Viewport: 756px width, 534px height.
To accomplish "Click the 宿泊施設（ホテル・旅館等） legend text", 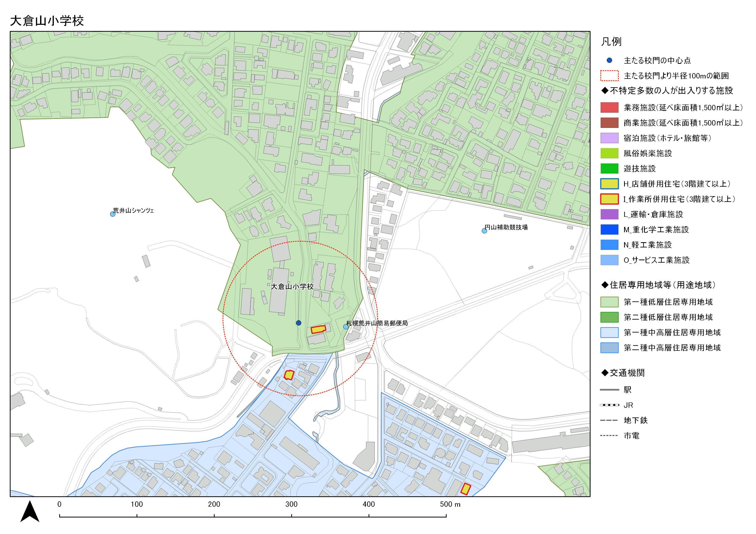I will [668, 138].
